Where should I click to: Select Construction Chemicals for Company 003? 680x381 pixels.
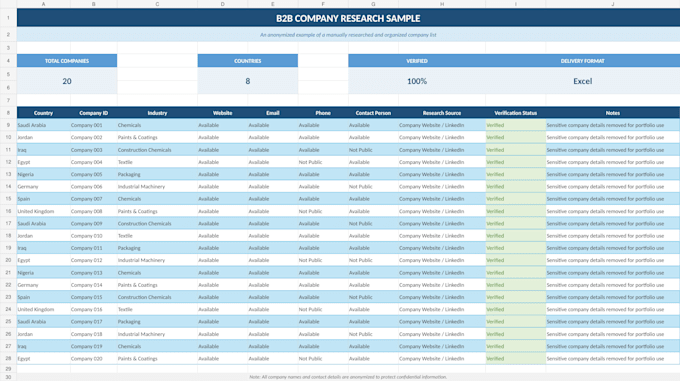point(157,150)
